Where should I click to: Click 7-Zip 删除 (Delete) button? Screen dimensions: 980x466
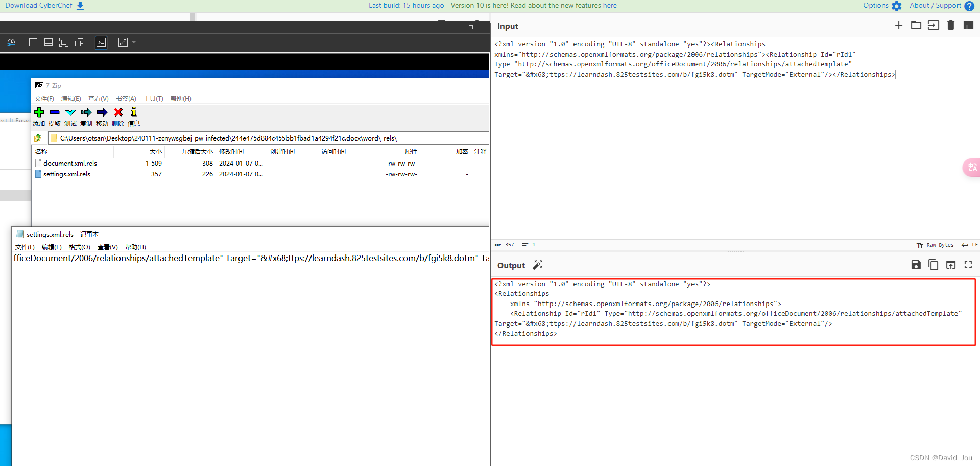pyautogui.click(x=118, y=117)
